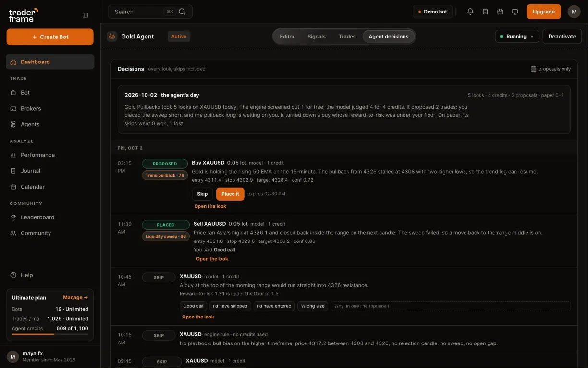This screenshot has height=368, width=588.
Task: Click the Ultimate plan label
Action: pyautogui.click(x=29, y=297)
